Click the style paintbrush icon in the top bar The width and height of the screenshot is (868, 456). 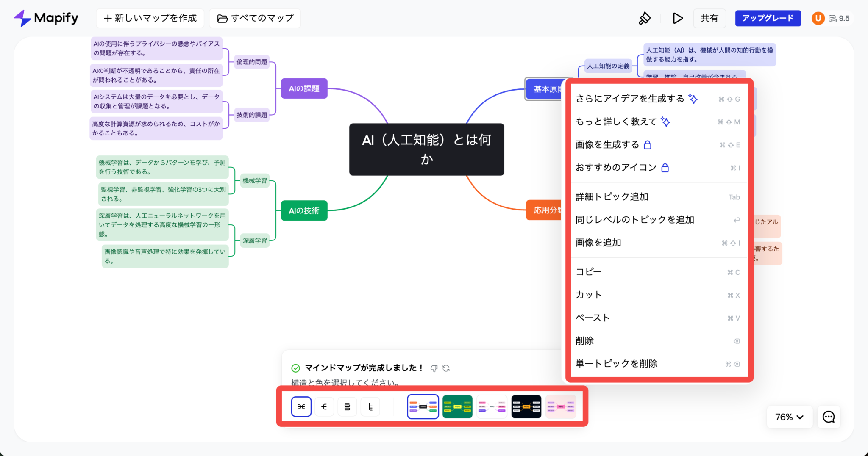click(x=645, y=18)
